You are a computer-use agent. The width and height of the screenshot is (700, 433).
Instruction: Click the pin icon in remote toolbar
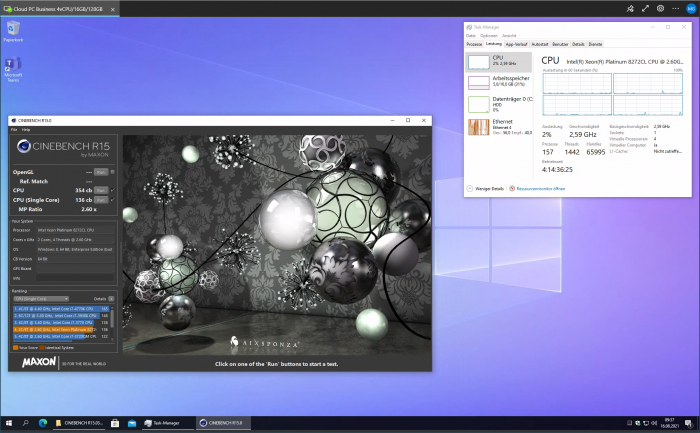coord(630,8)
